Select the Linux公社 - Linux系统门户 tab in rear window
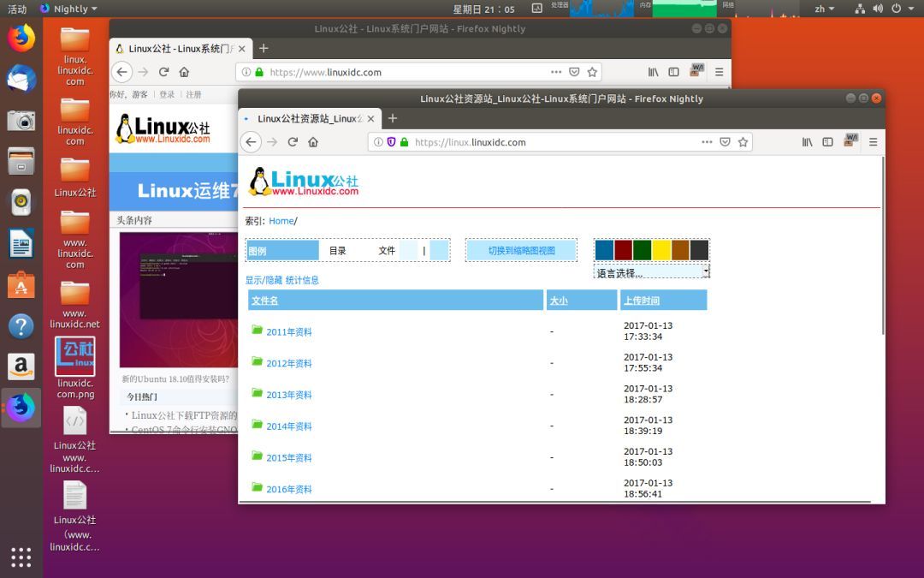The width and height of the screenshot is (924, 578). pyautogui.click(x=181, y=48)
